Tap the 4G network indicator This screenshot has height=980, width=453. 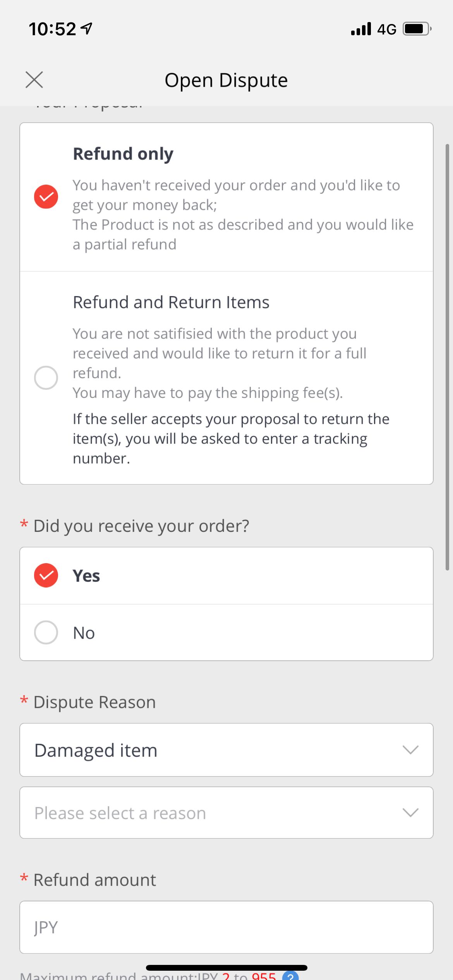point(387,29)
